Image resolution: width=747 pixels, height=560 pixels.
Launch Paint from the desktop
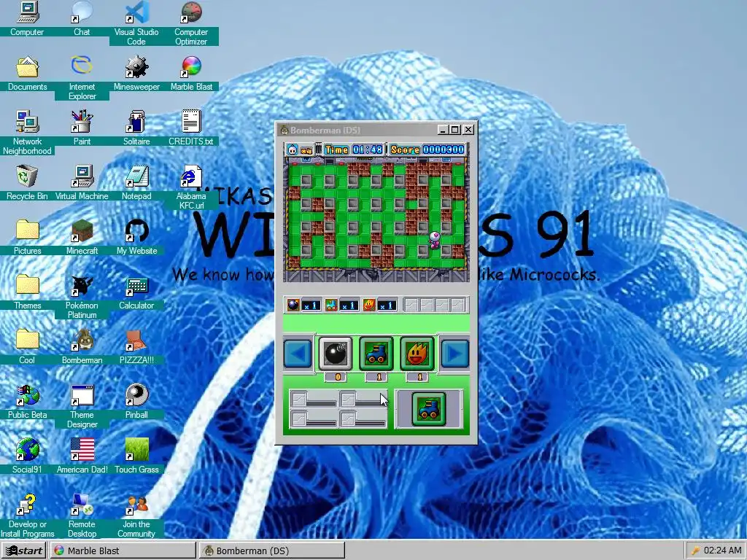pos(82,128)
